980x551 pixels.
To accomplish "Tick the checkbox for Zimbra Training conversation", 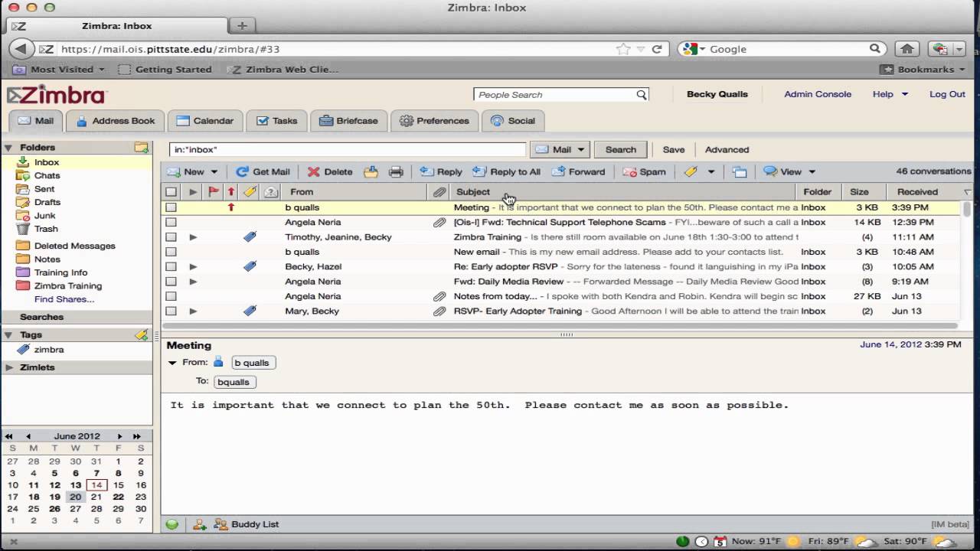I will point(171,237).
